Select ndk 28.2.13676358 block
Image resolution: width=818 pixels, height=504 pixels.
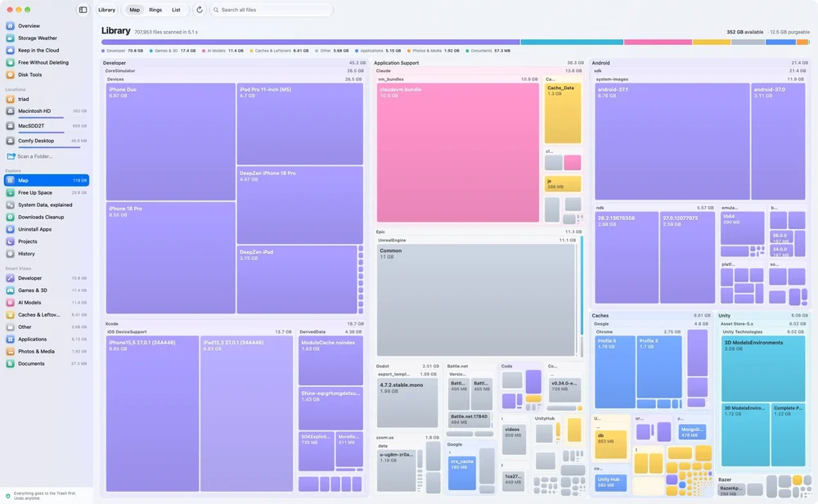pos(627,257)
